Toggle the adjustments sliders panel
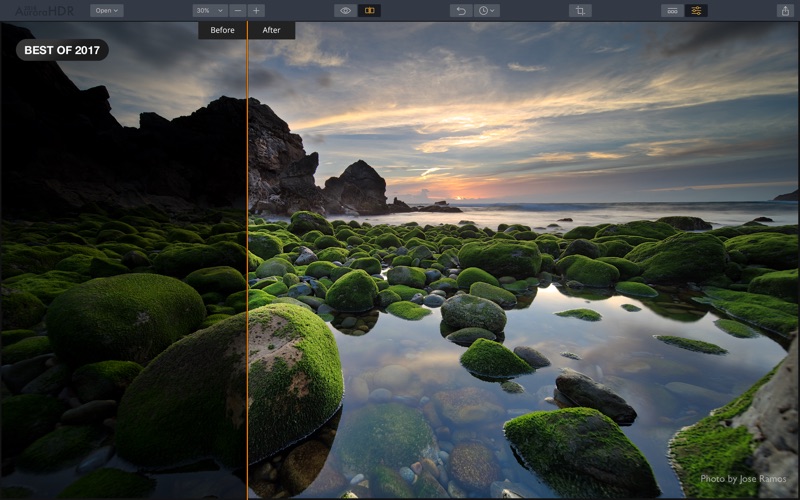The image size is (800, 500). (696, 11)
